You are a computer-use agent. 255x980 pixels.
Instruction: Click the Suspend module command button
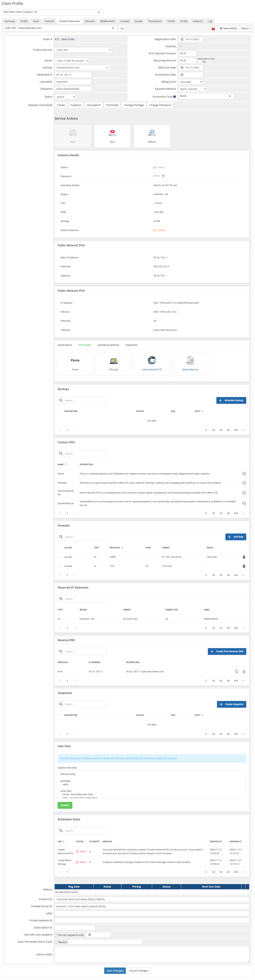click(x=76, y=105)
